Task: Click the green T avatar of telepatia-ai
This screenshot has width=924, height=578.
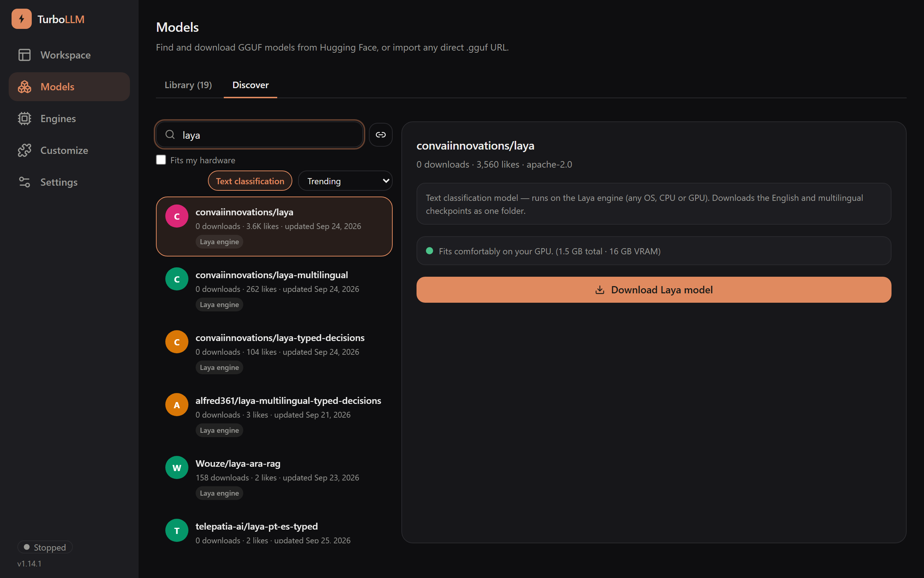Action: click(177, 530)
